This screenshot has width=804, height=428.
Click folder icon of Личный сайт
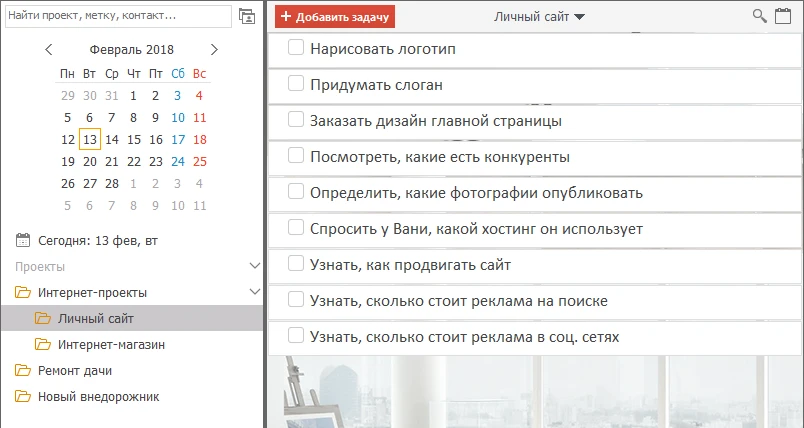[43, 318]
